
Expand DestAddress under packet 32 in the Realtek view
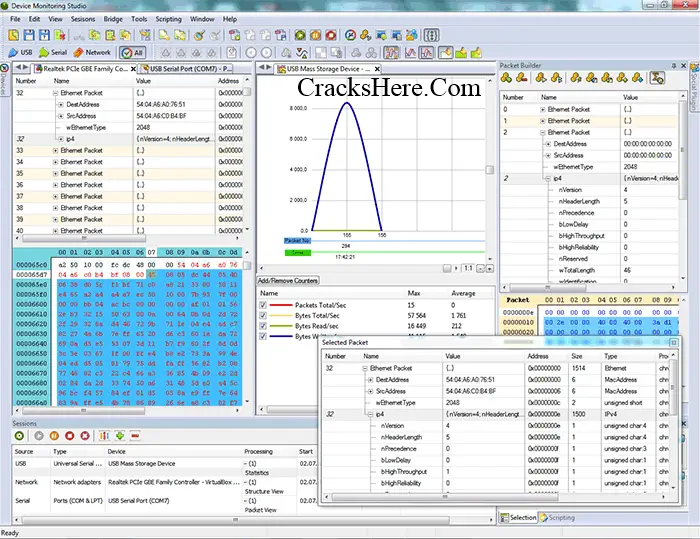61,104
